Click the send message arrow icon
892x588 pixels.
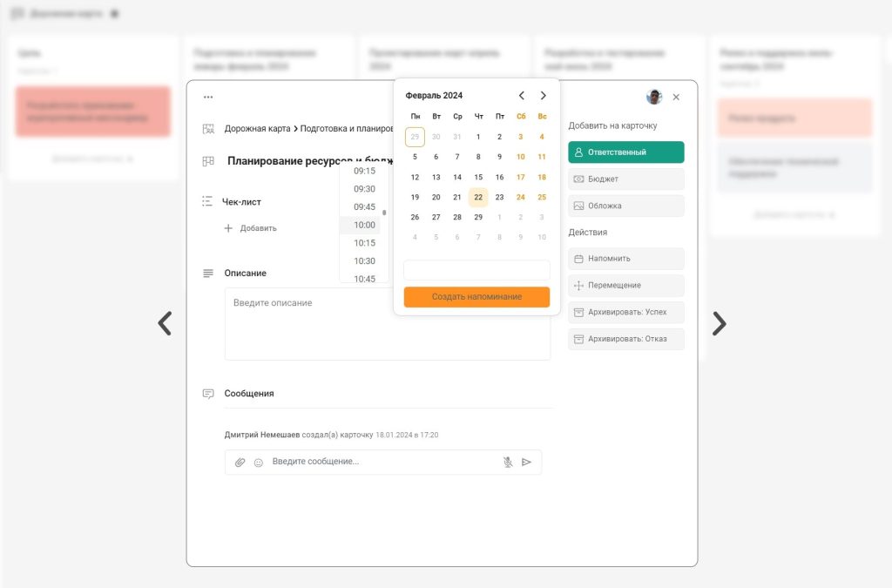coord(526,462)
